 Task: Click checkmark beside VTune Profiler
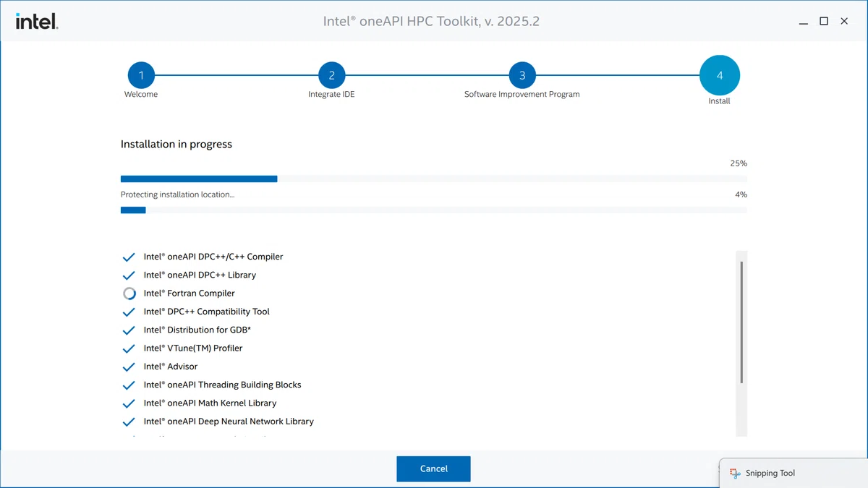coord(129,348)
